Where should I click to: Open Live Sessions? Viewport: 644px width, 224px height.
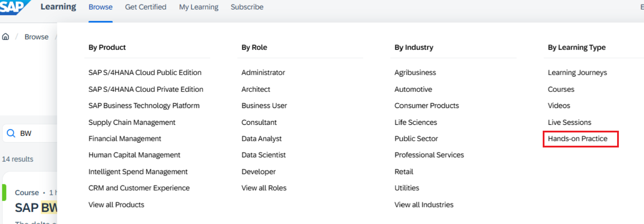click(569, 122)
